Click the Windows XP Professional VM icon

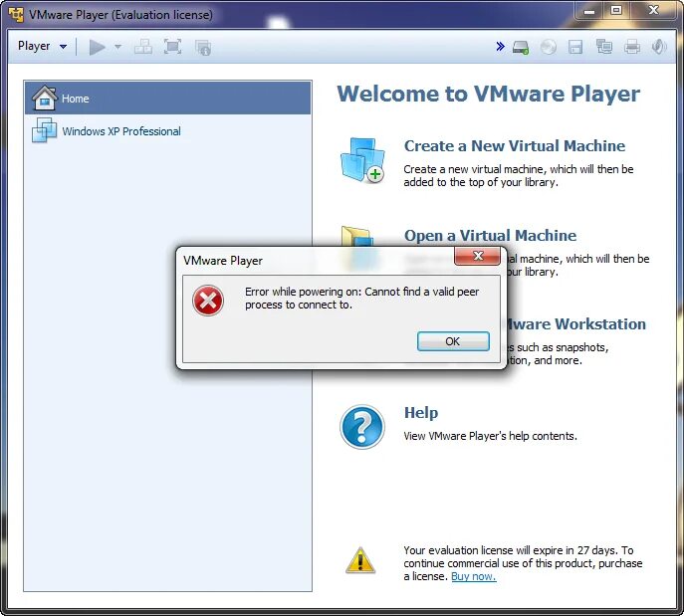coord(44,130)
